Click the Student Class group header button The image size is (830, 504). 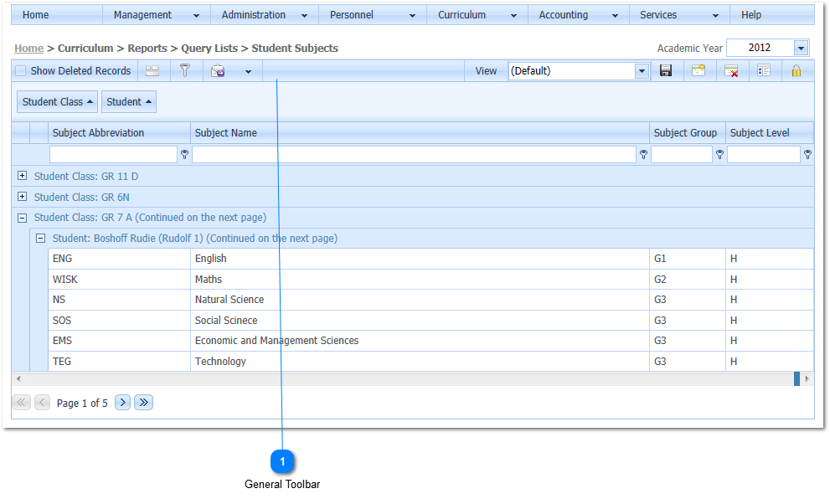(x=57, y=101)
